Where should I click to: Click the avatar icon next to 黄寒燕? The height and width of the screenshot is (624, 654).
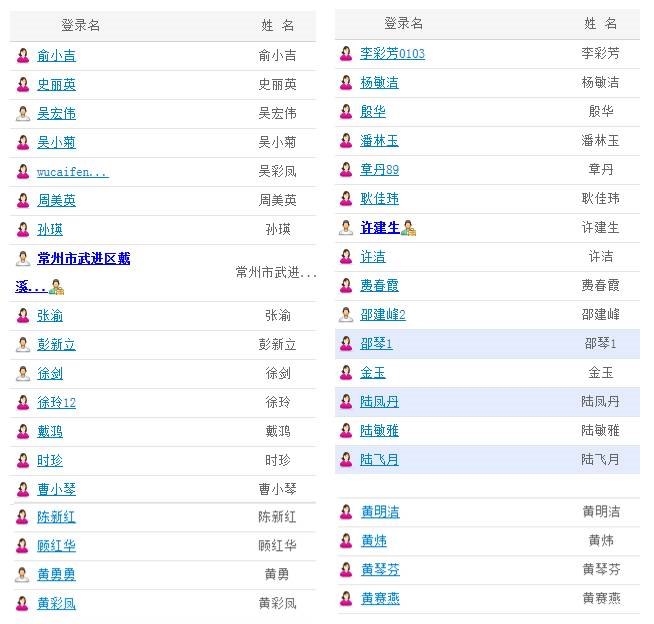pos(346,599)
